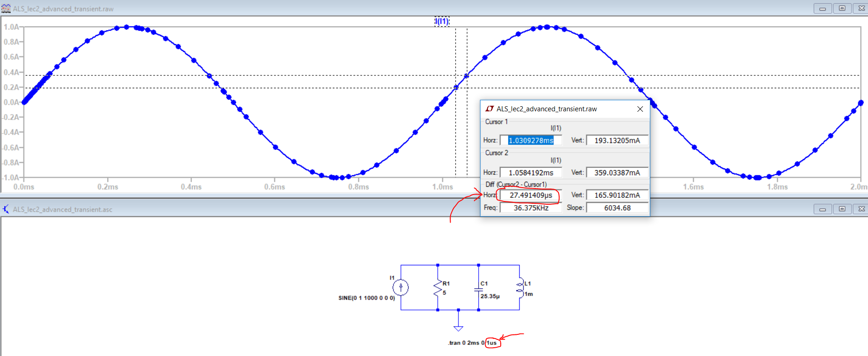Click the Diff Freq value field
Viewport: 868px width, 356px height.
(531, 208)
